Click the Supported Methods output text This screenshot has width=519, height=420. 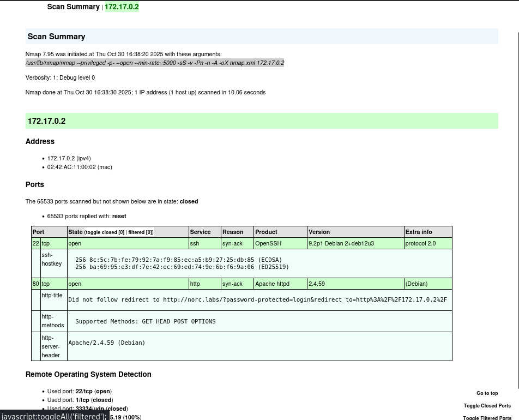[146, 322]
